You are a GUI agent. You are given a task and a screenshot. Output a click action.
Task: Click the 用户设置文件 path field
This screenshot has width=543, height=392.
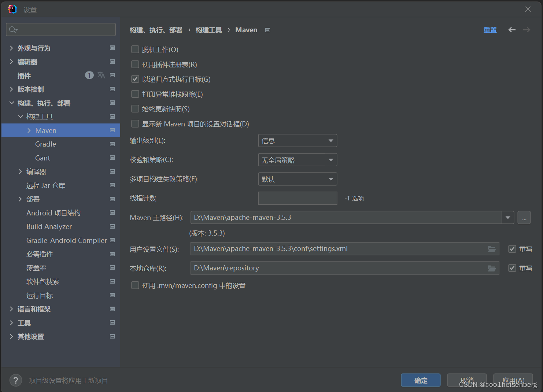click(345, 249)
